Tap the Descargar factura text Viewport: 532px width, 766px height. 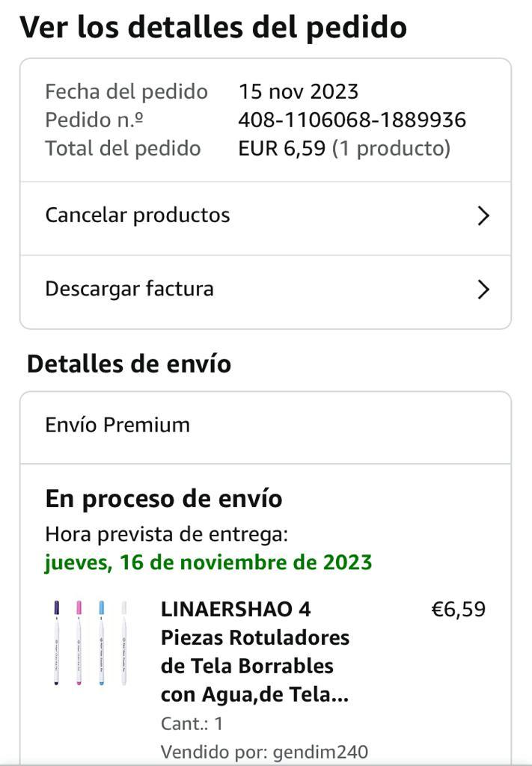129,289
